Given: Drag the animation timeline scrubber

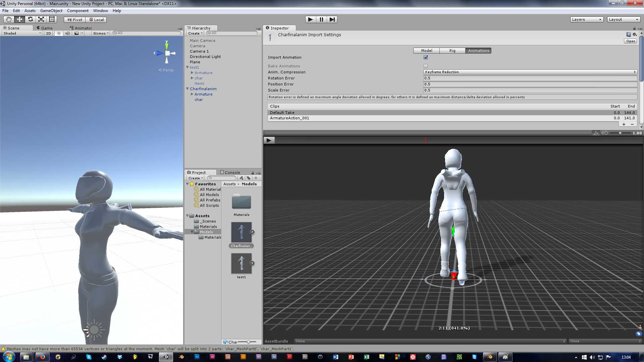Looking at the screenshot, I should [x=426, y=140].
